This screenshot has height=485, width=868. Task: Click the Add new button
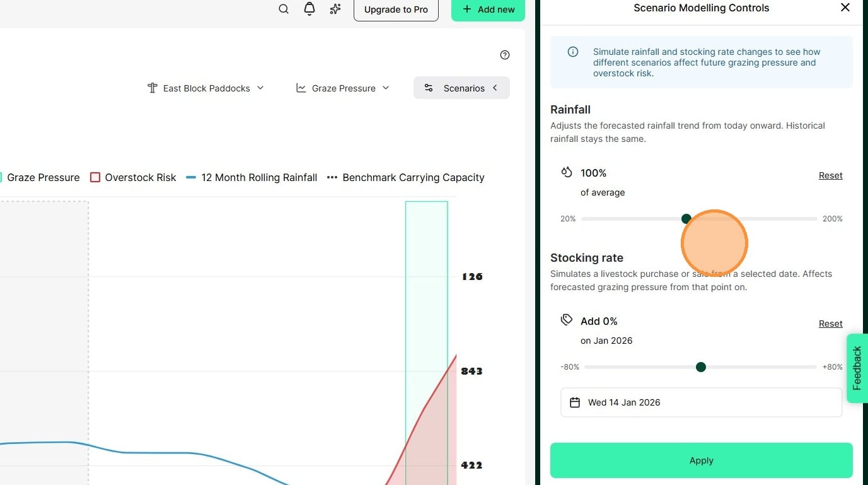488,9
